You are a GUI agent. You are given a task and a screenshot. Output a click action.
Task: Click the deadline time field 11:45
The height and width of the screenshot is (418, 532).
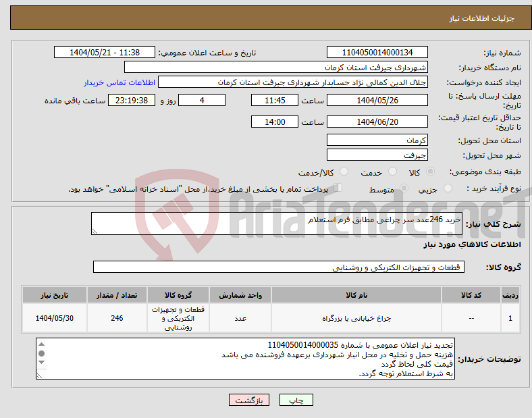[275, 101]
